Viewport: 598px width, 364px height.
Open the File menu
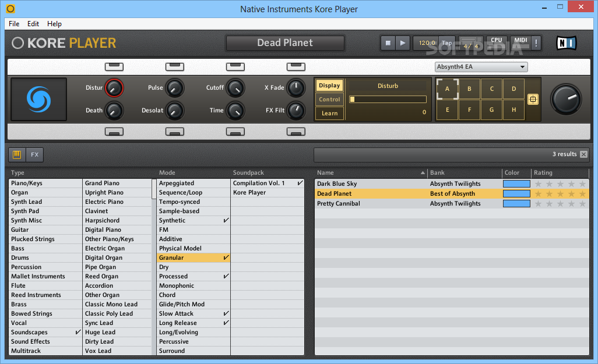pos(14,24)
